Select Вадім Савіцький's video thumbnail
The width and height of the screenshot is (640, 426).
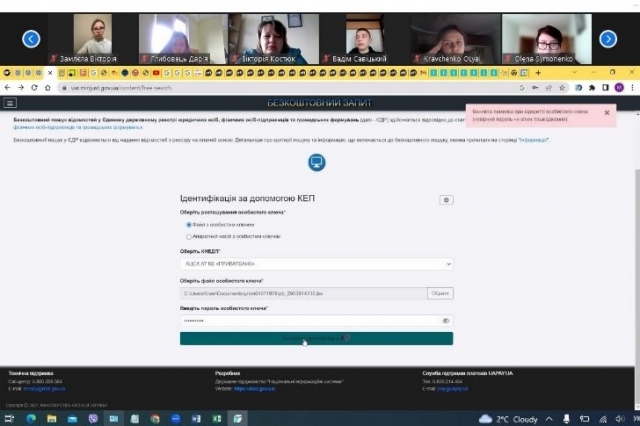click(x=364, y=39)
